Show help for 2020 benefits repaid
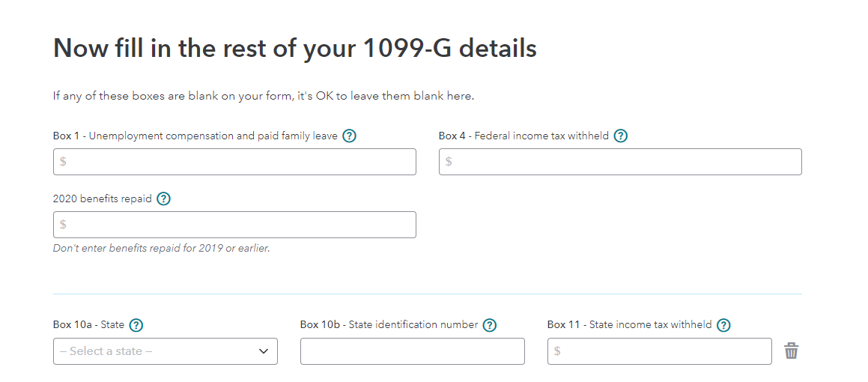 coord(163,198)
